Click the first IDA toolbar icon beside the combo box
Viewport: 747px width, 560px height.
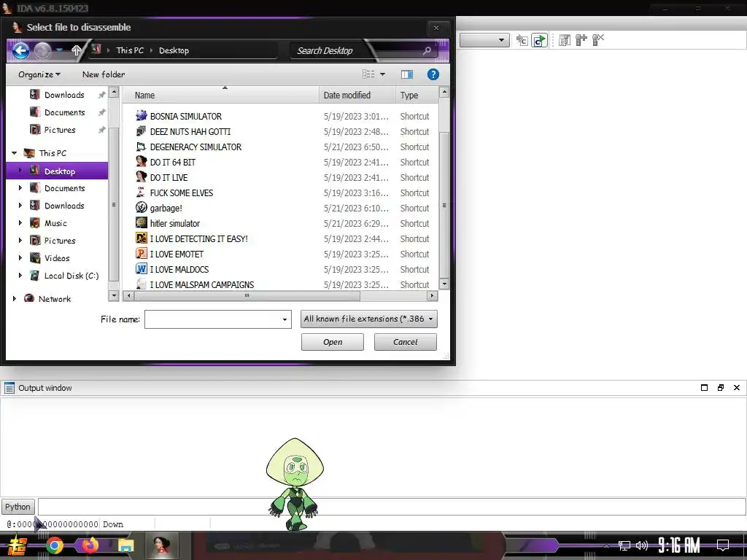click(522, 41)
